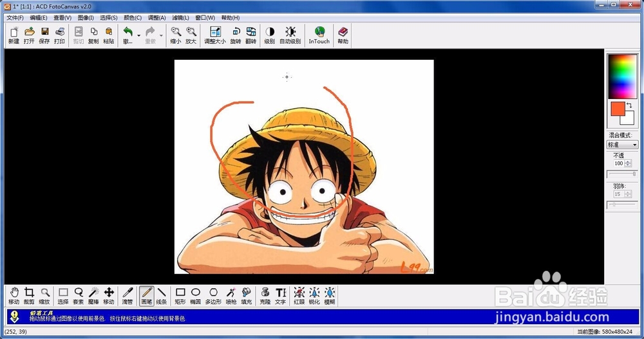The image size is (644, 339).
Task: Click the tool hint lightbulb icon
Action: (x=14, y=316)
